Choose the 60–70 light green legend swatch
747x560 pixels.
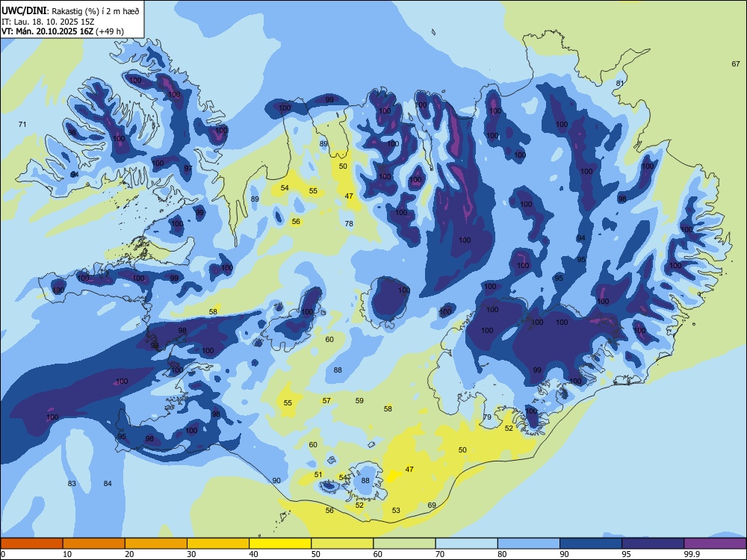[404, 544]
